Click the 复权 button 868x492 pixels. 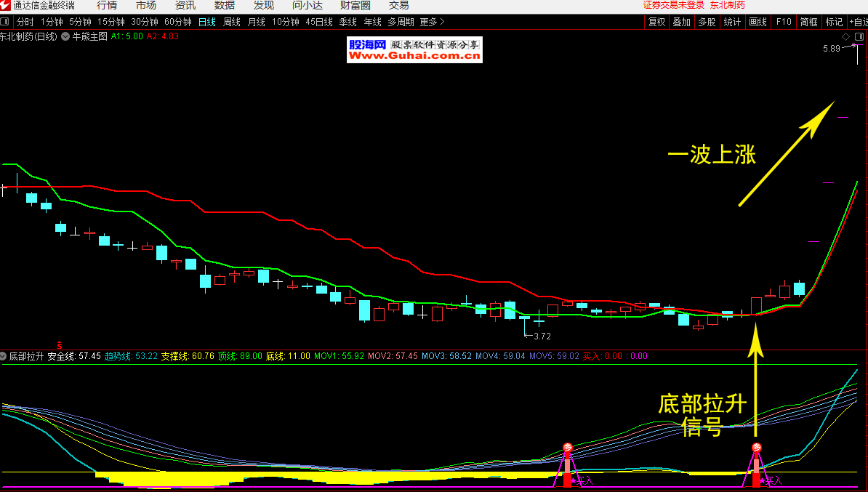pos(656,22)
